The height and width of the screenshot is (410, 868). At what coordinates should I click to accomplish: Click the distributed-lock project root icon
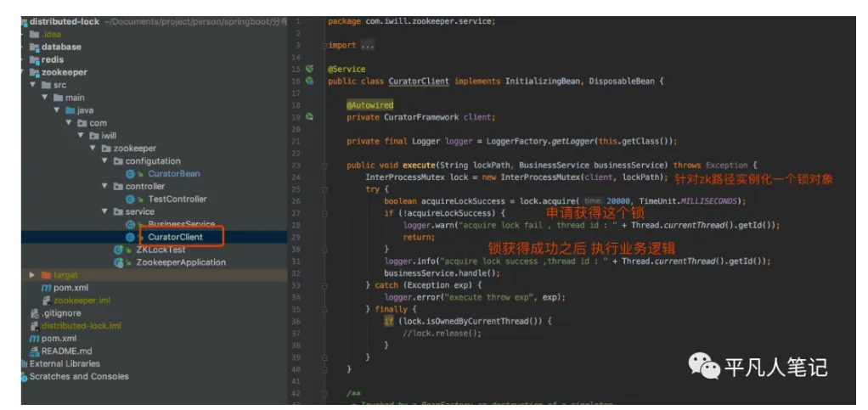coord(25,22)
